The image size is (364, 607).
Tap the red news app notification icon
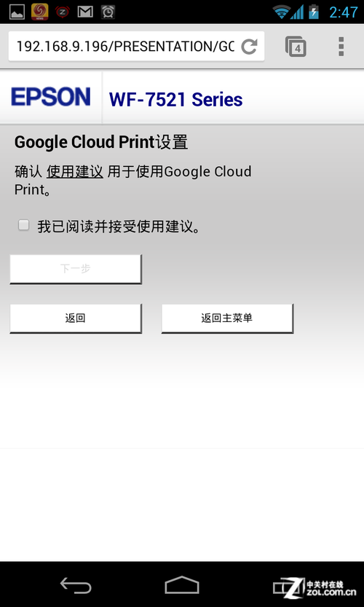[39, 12]
